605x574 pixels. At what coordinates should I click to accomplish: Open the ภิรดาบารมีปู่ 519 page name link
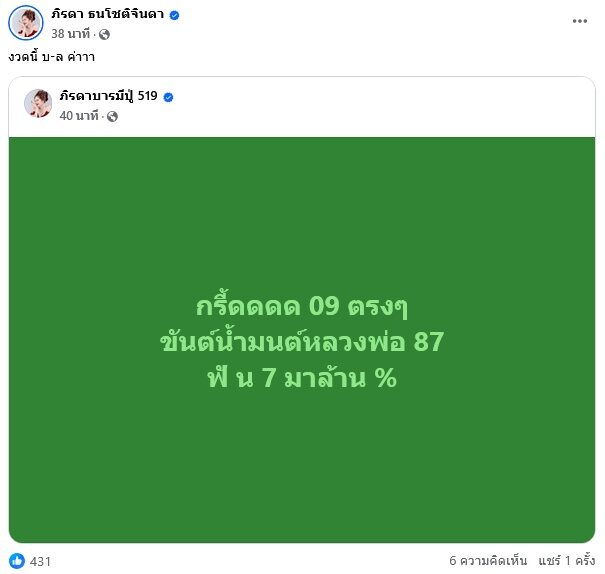pos(108,96)
